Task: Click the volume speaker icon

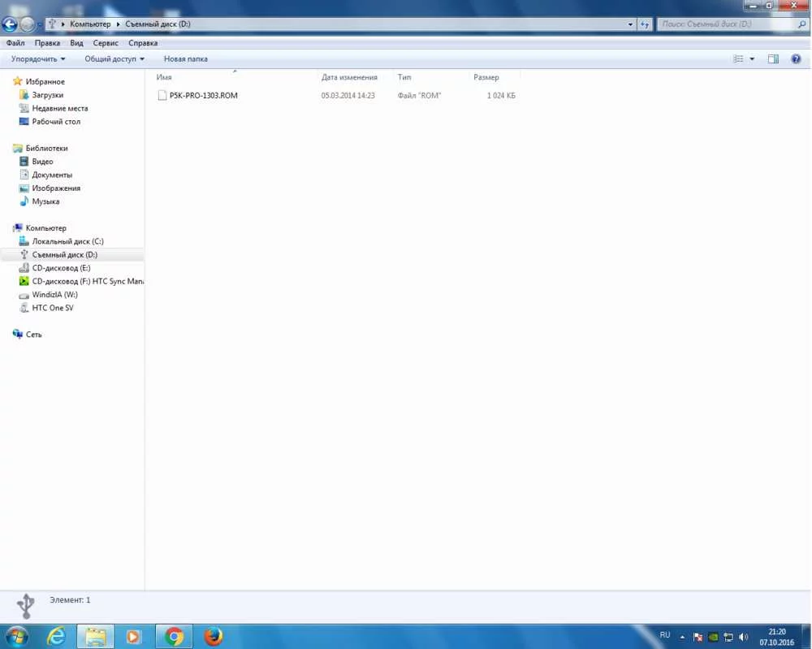Action: [x=744, y=637]
